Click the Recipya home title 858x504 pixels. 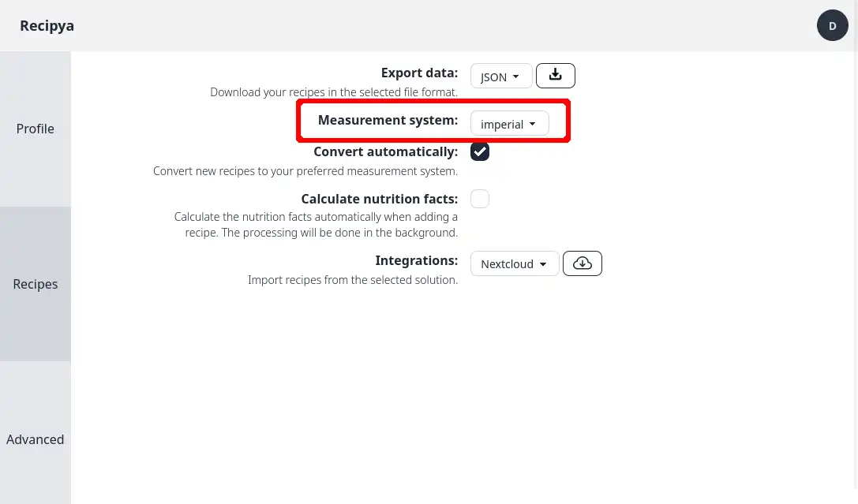pos(47,26)
